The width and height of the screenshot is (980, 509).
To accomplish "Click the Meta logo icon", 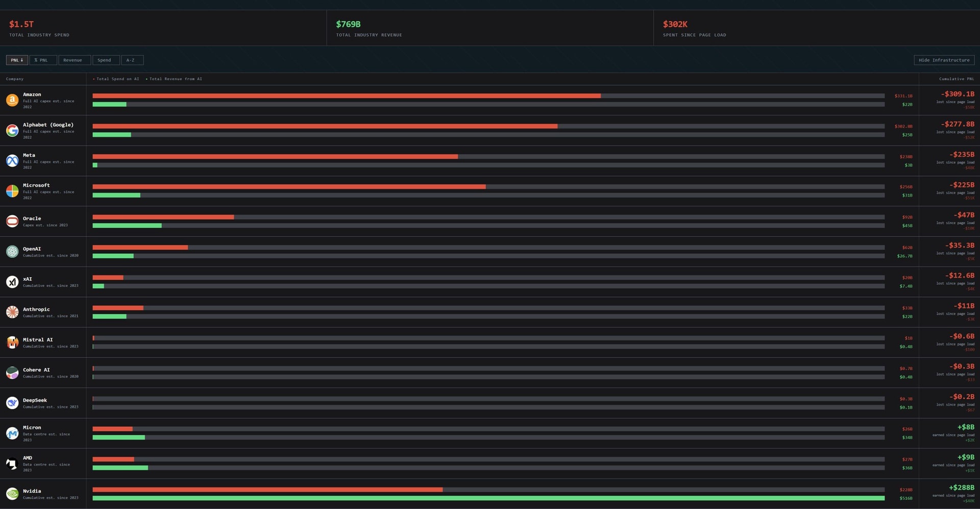I will 12,161.
